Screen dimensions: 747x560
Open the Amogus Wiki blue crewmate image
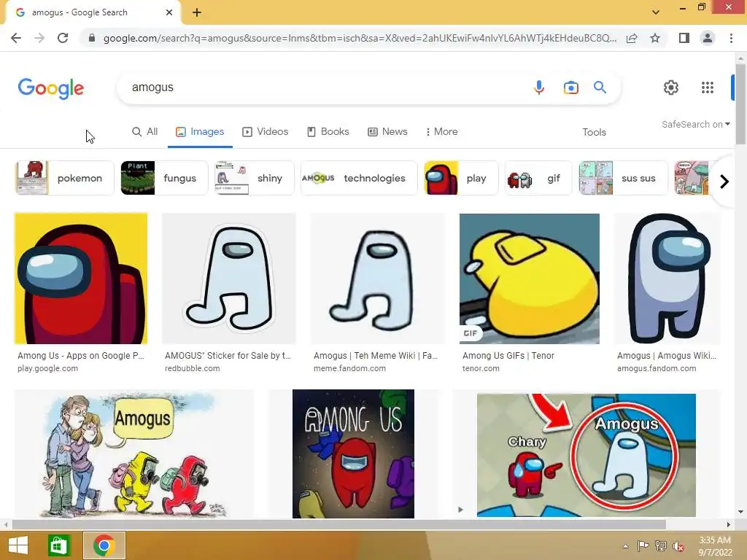(x=667, y=279)
